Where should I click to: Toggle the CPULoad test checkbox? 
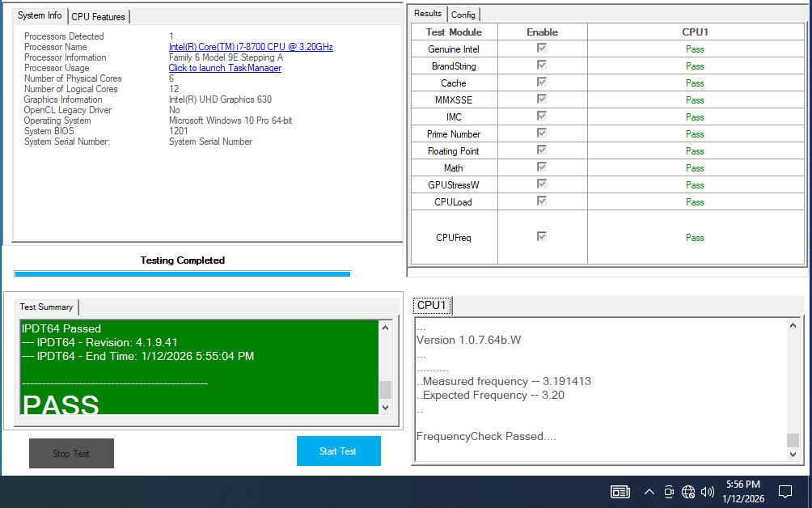[542, 201]
